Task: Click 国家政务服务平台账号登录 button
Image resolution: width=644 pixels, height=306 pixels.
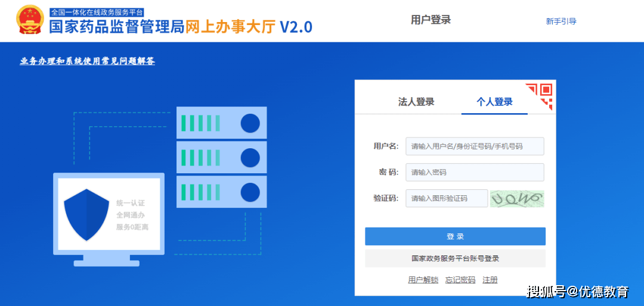Action: coord(455,258)
